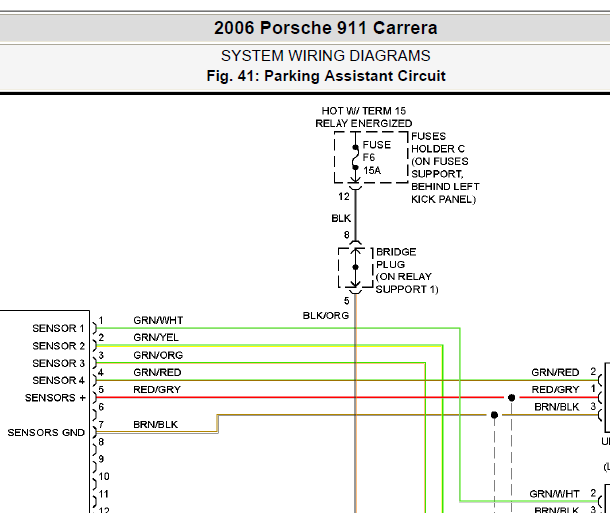Select the bridge plug symbol
610x513 pixels.
(356, 268)
